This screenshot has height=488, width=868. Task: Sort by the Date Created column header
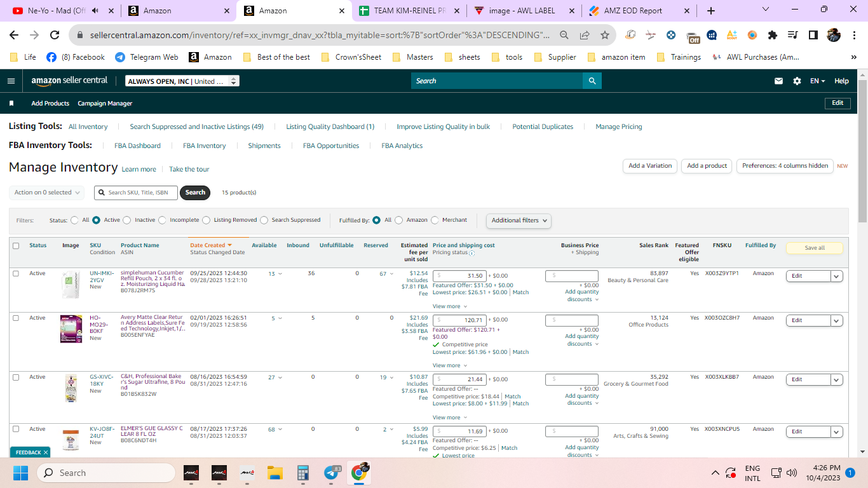point(211,245)
